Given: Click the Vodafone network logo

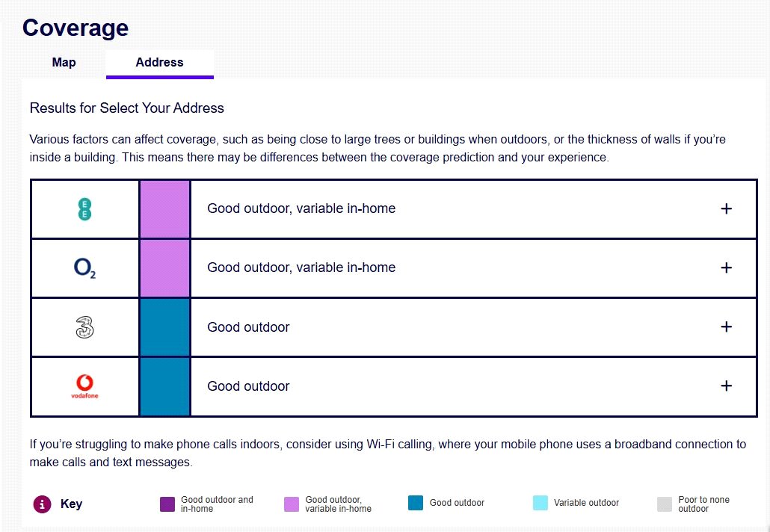Looking at the screenshot, I should (x=85, y=386).
